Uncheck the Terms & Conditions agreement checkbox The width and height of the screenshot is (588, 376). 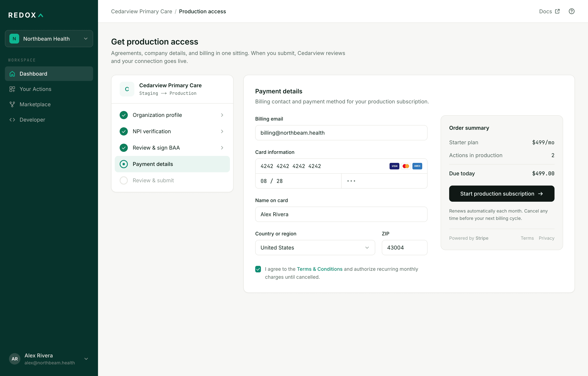point(258,269)
